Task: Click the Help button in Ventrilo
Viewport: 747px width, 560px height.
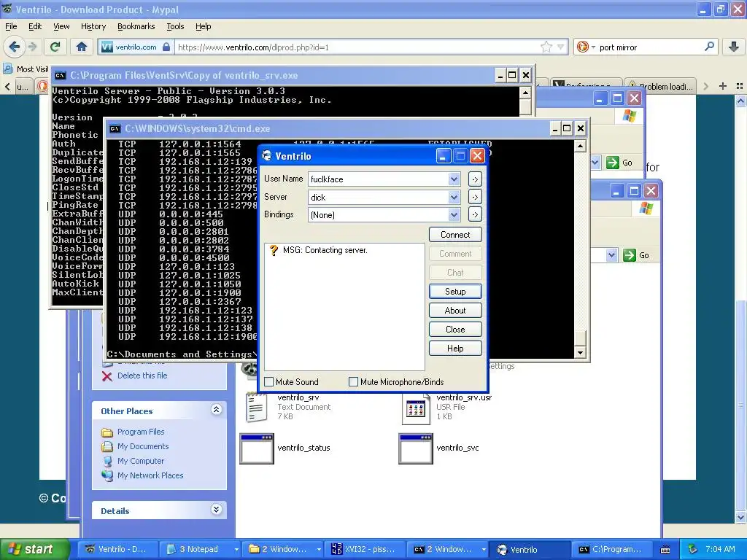Action: (455, 348)
